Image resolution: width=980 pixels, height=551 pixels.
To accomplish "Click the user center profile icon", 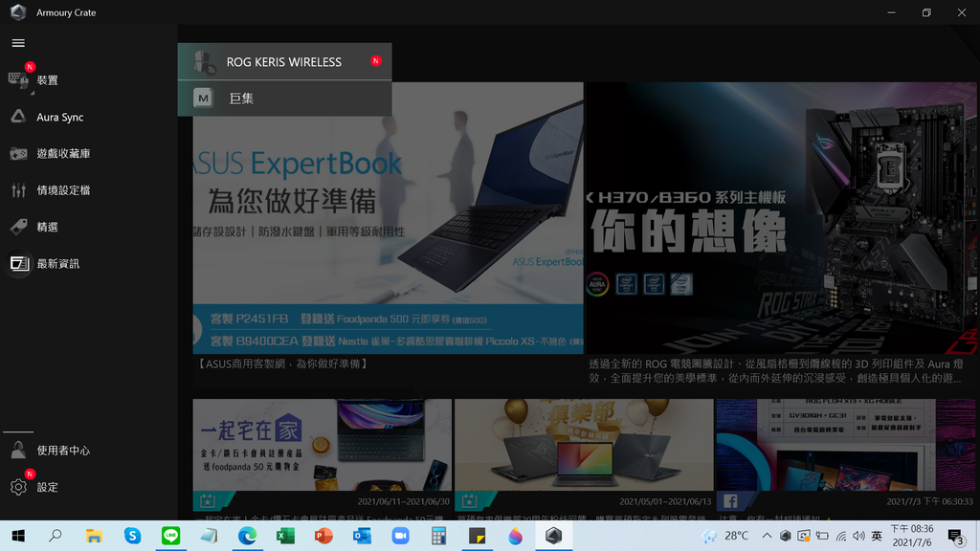I will pos(18,450).
